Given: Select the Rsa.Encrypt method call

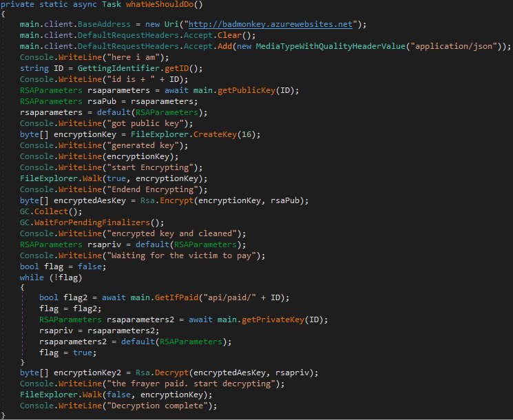Looking at the screenshot, I should [x=224, y=200].
